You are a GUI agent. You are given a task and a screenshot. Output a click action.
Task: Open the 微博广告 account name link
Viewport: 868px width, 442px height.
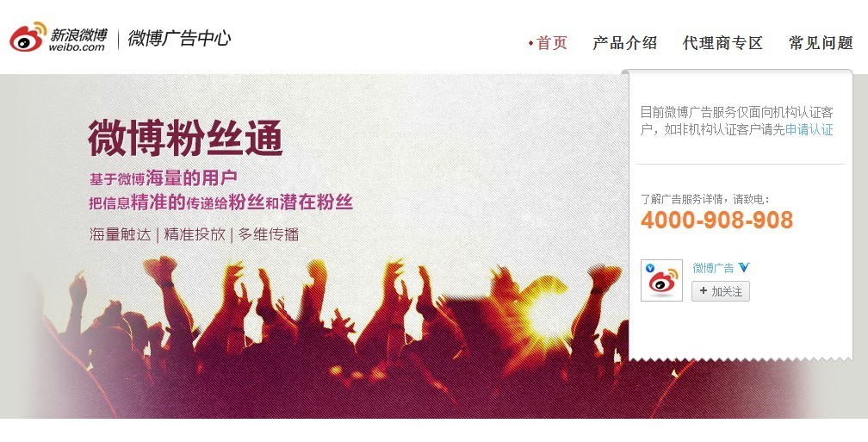[713, 268]
